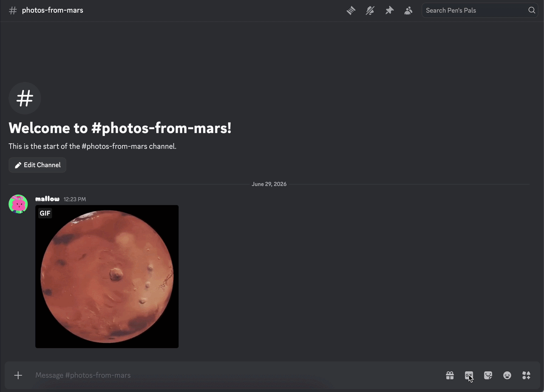544x392 pixels.
Task: Focus the Search Pen's Pals field
Action: point(480,10)
